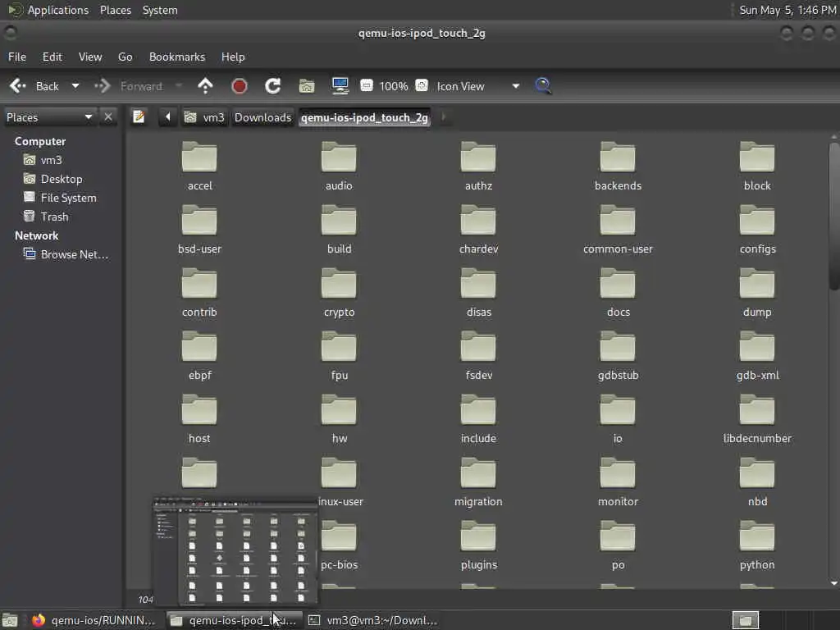Open the Help menu
The width and height of the screenshot is (840, 630).
233,57
